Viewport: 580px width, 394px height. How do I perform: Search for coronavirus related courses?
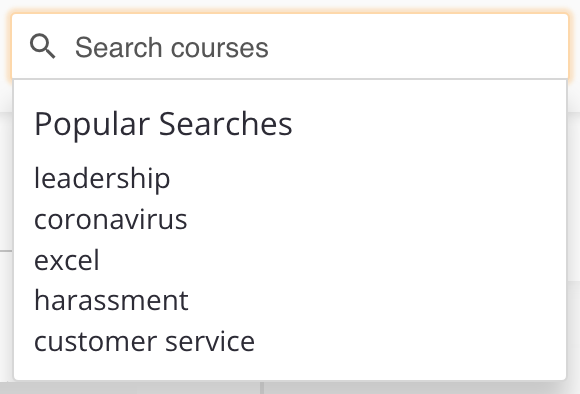pos(111,219)
